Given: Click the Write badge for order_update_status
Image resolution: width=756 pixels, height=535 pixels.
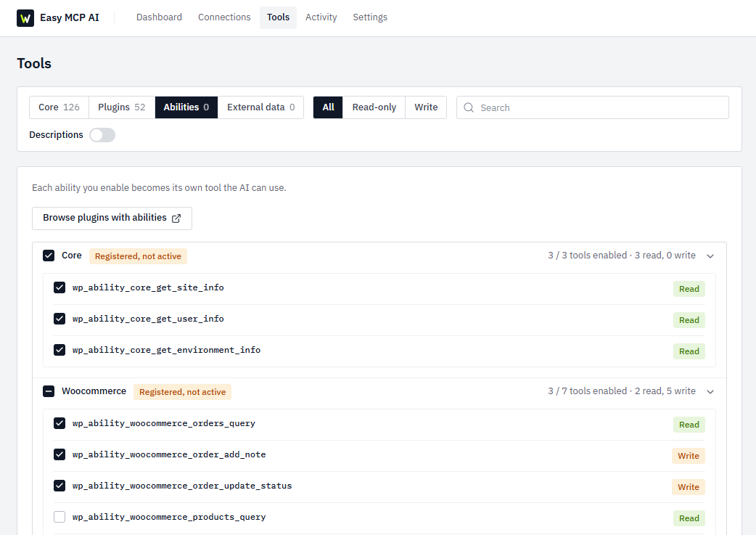Looking at the screenshot, I should (689, 487).
